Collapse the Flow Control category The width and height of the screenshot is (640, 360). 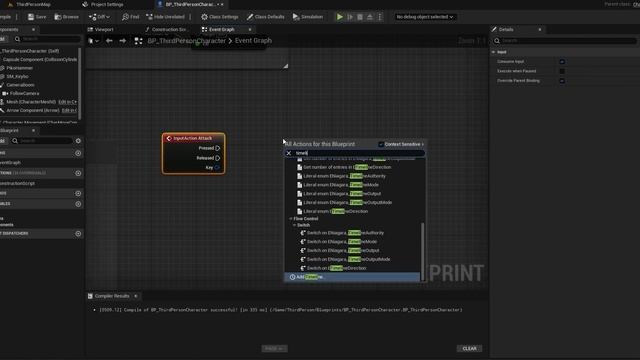click(291, 219)
